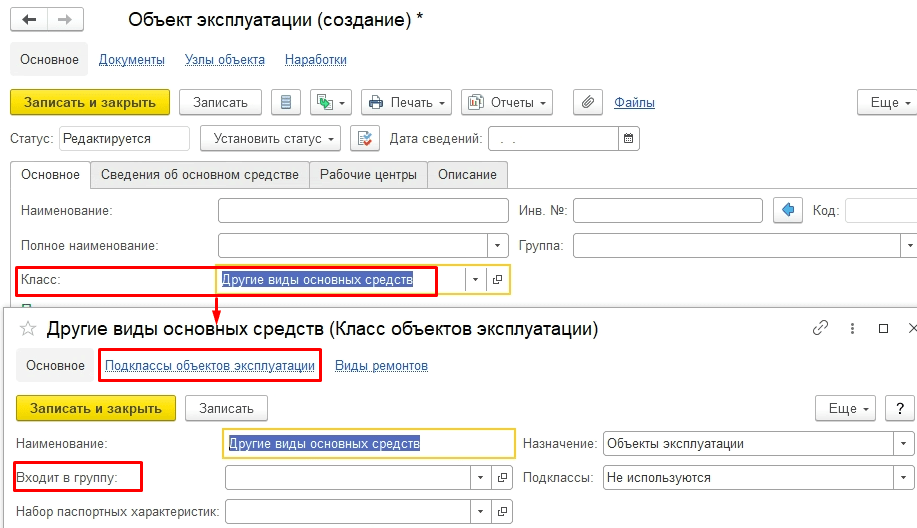The height and width of the screenshot is (528, 917).
Task: Click the Полное наименование input field
Action: click(x=353, y=246)
